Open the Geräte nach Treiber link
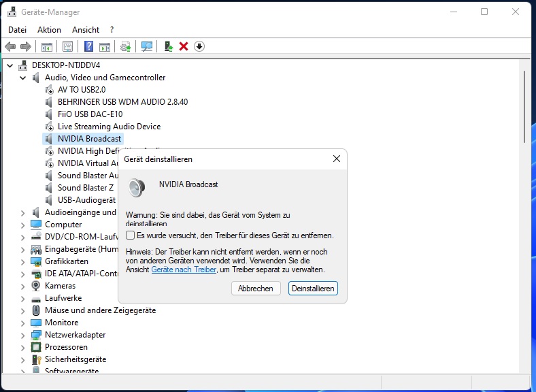Screen dimensions: 536x392 (184, 269)
